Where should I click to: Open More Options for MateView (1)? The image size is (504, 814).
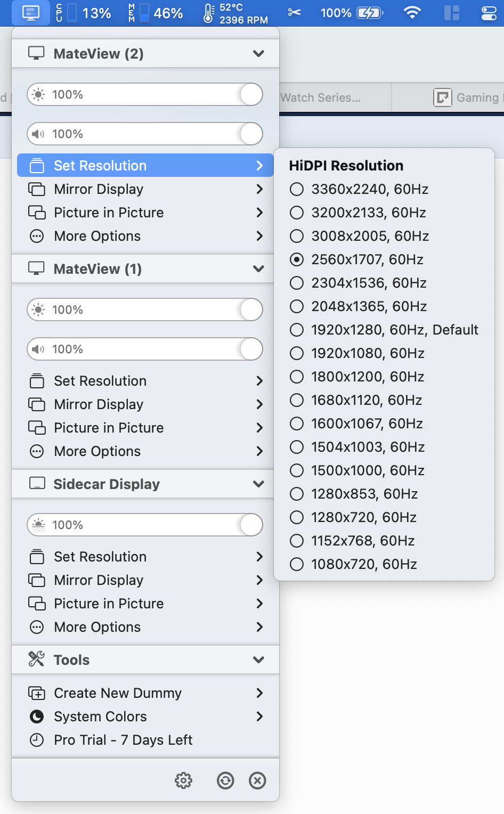pos(145,451)
